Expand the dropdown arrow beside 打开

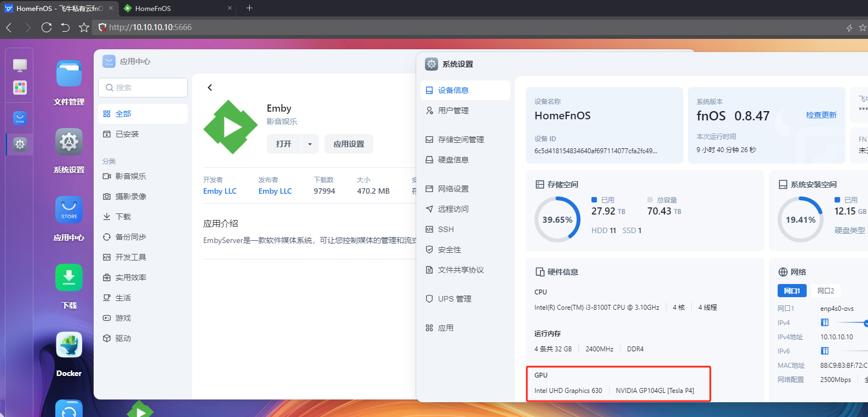coord(309,144)
